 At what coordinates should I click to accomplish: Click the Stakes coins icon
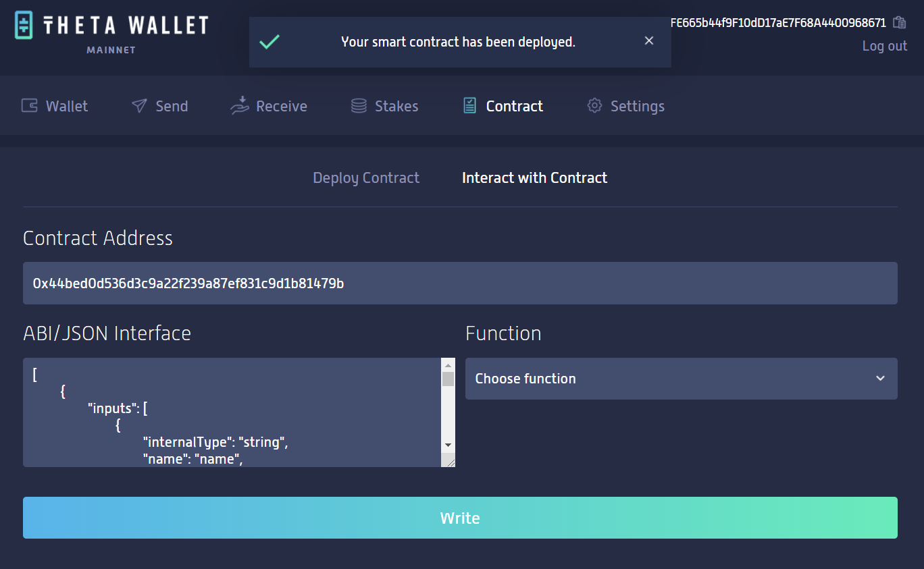(x=359, y=106)
